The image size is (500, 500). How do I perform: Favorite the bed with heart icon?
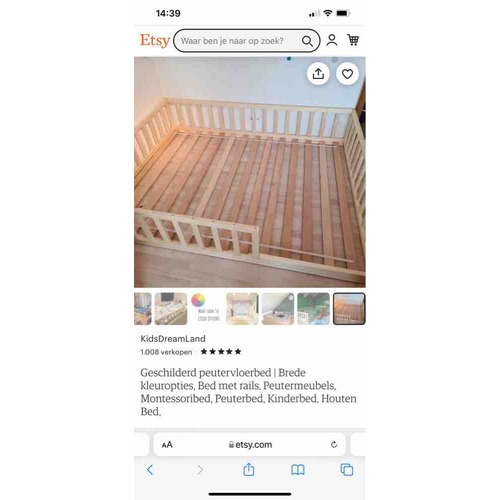[347, 74]
